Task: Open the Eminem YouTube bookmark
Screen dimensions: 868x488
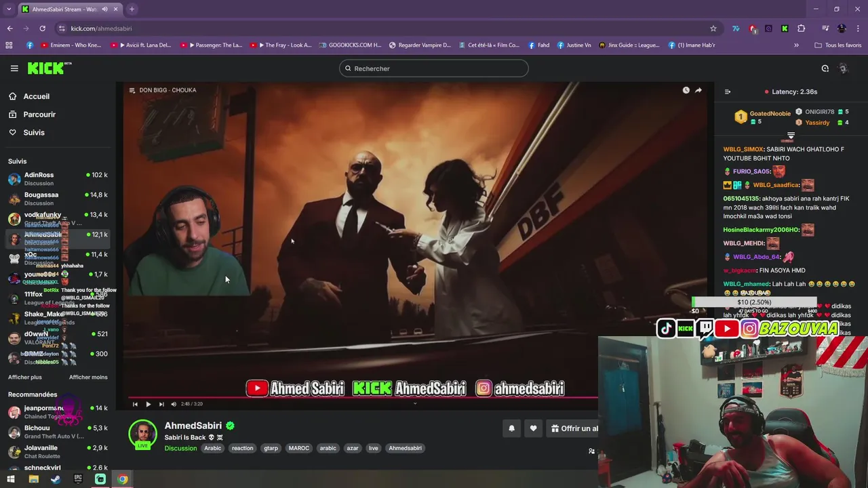Action: 71,45
